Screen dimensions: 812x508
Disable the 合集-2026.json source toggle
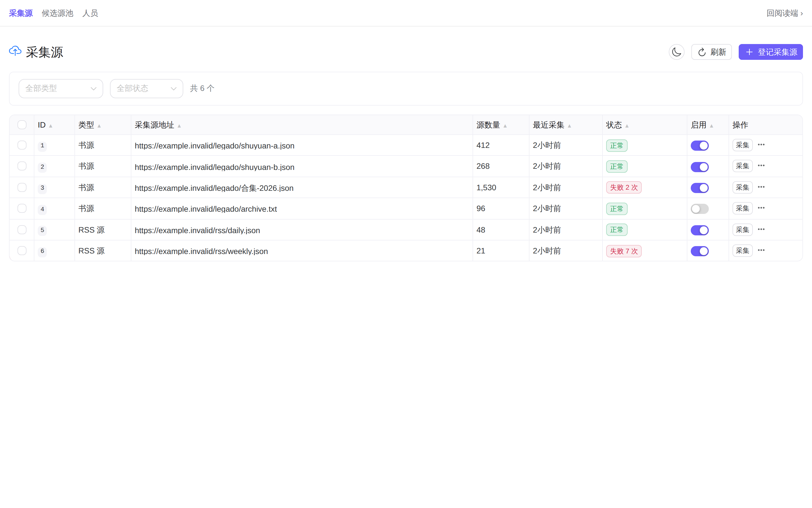click(x=700, y=188)
